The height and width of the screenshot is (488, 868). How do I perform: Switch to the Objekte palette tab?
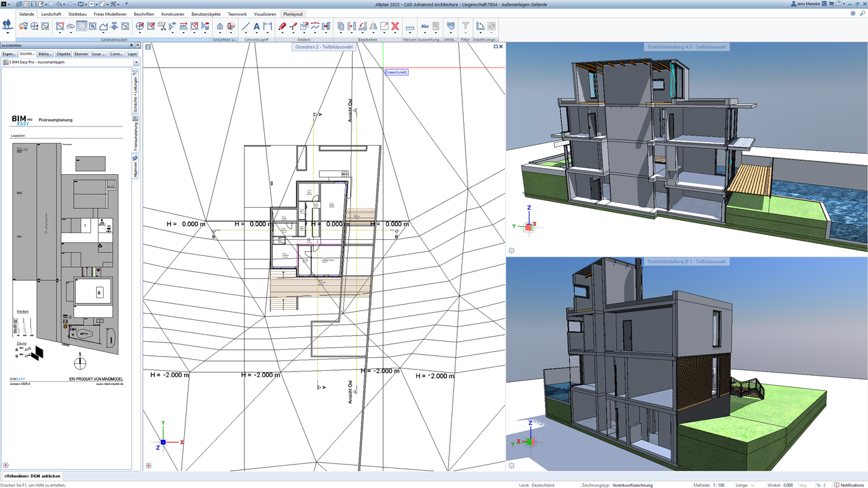[63, 54]
